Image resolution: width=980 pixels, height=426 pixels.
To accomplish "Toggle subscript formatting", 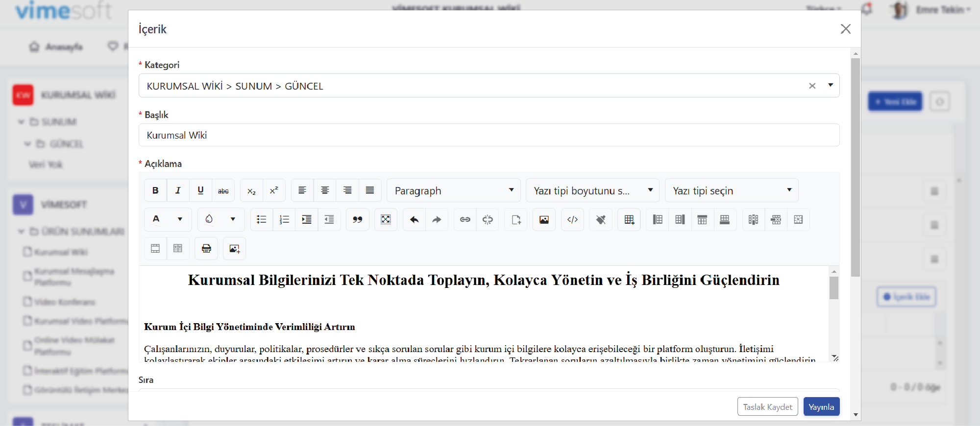I will click(251, 190).
